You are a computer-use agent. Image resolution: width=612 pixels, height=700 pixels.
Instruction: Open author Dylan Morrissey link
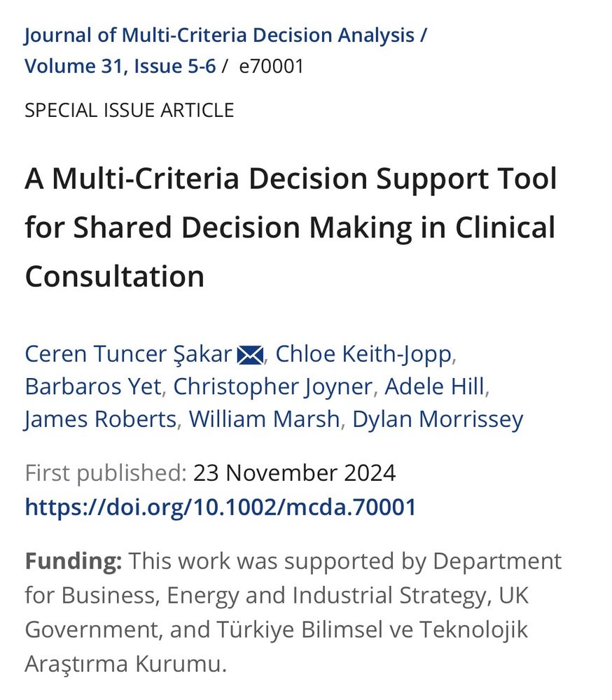438,419
